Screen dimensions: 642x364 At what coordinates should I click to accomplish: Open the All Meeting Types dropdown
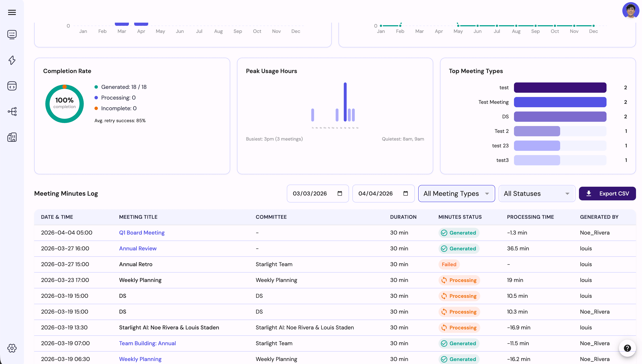[456, 193]
